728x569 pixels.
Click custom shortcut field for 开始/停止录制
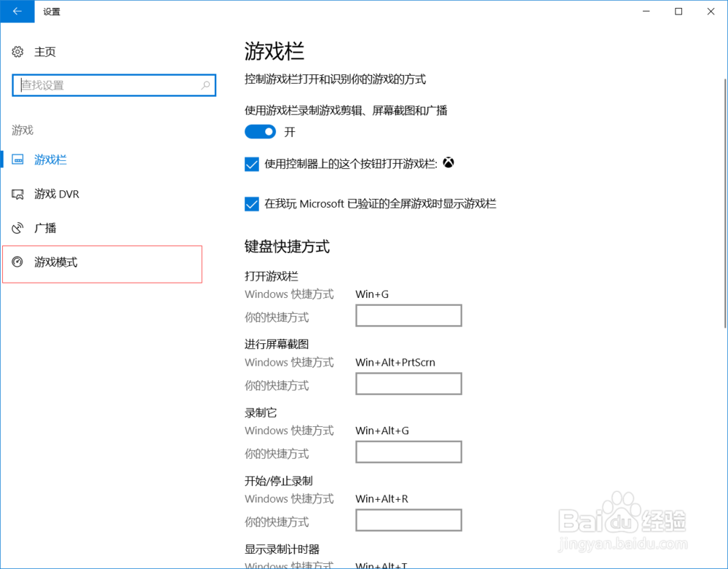tap(408, 520)
